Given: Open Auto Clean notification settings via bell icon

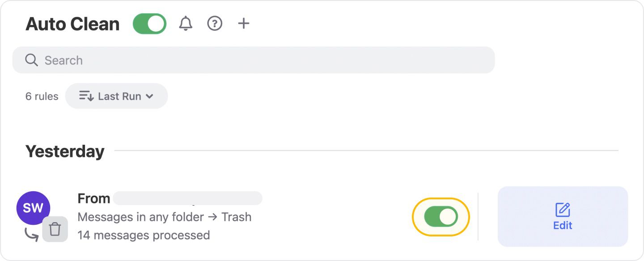Looking at the screenshot, I should pos(185,23).
